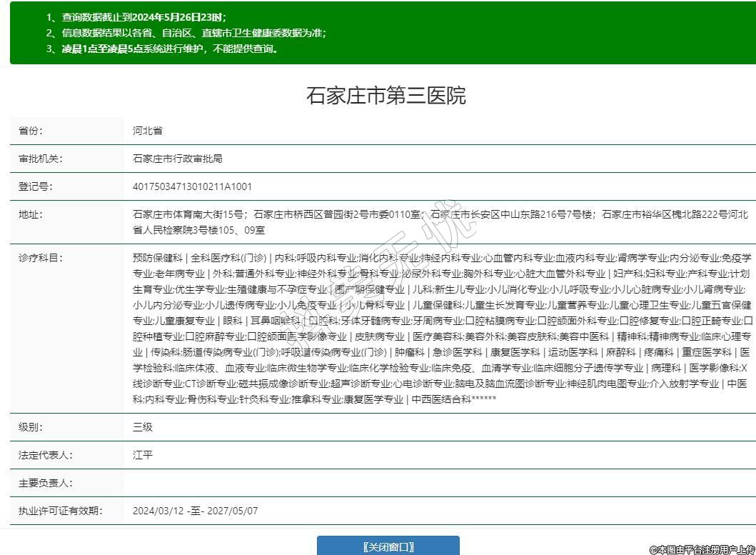Viewport: 756px width, 555px height.
Task: Click the address text starting 石家庄市体育南大街15号
Action: coord(190,214)
